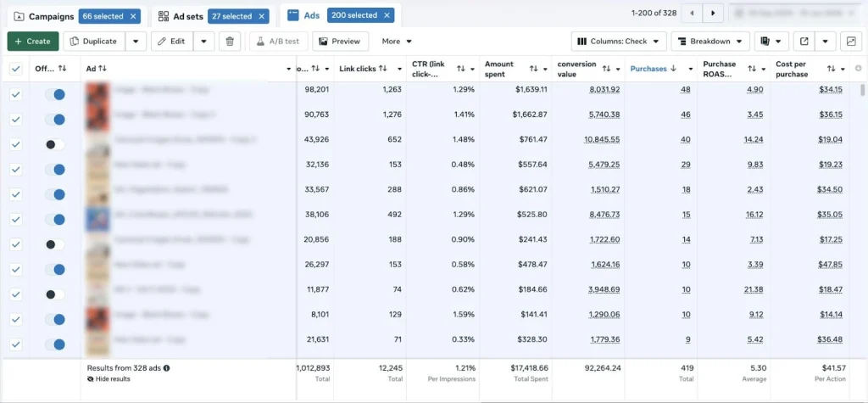Click the export share icon
This screenshot has height=403, width=868.
click(804, 41)
